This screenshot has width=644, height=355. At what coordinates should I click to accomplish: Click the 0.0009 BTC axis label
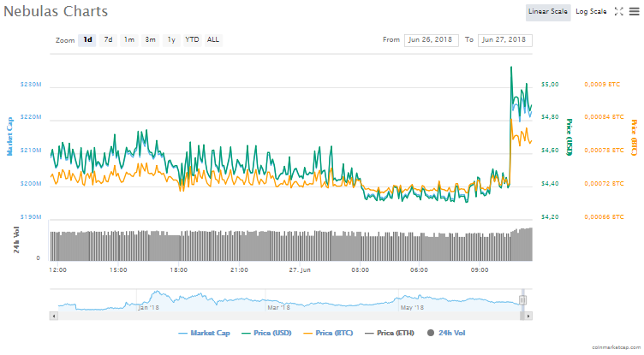coord(602,84)
